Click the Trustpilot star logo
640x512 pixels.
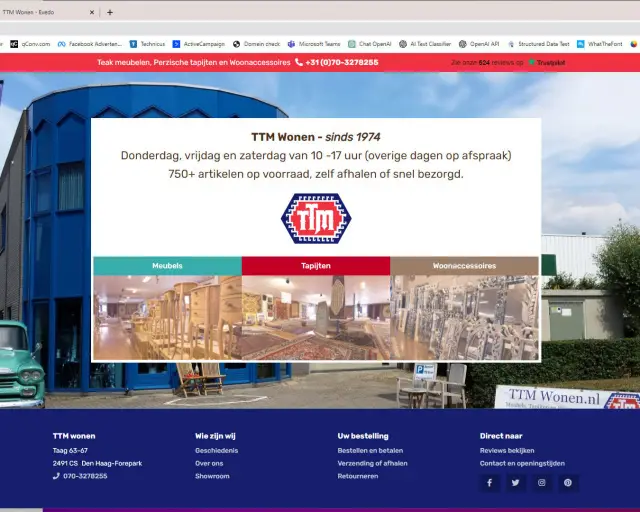click(531, 62)
